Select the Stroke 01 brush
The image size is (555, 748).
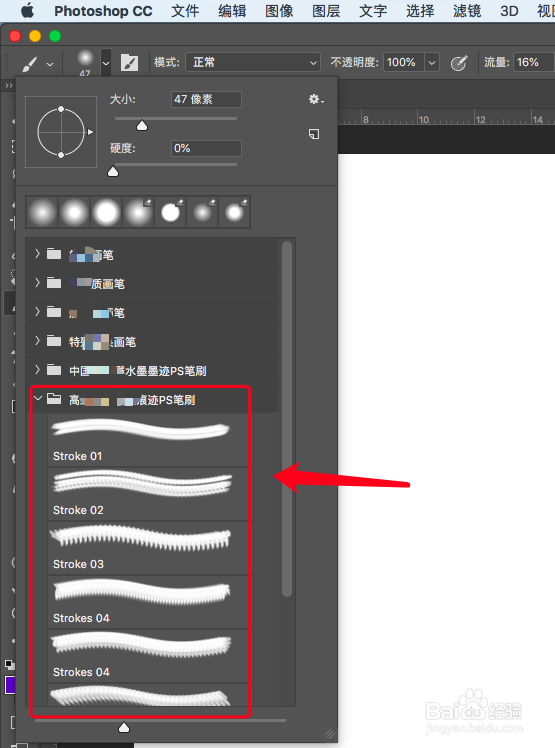coord(148,440)
